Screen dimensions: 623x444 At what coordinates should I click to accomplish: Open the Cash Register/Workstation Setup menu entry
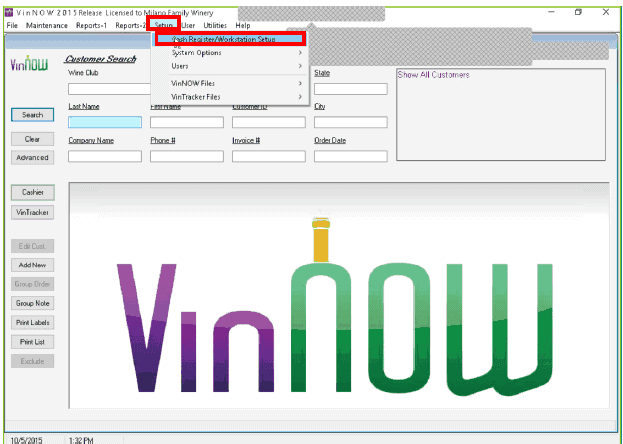(230, 39)
